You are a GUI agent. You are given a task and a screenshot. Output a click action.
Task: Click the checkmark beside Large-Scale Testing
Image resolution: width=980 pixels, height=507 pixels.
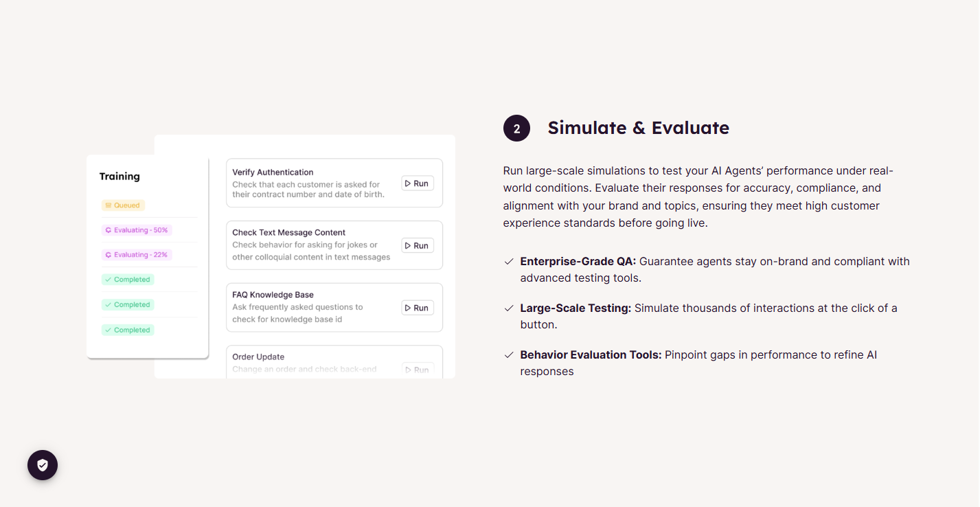(x=509, y=308)
